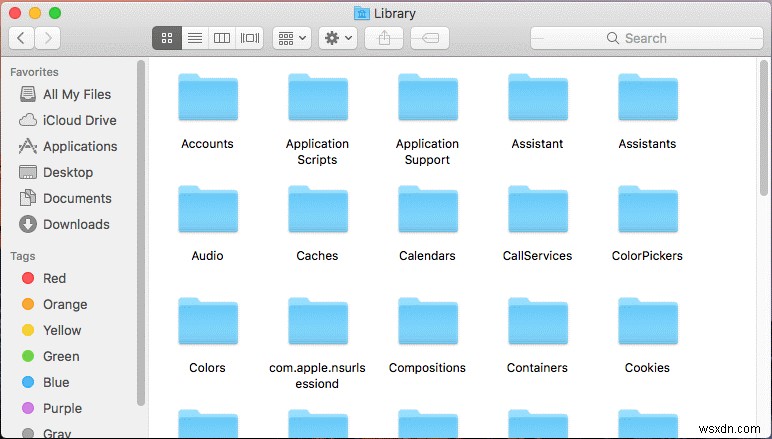This screenshot has width=772, height=439.
Task: Minimize the window with yellow button
Action: (35, 13)
